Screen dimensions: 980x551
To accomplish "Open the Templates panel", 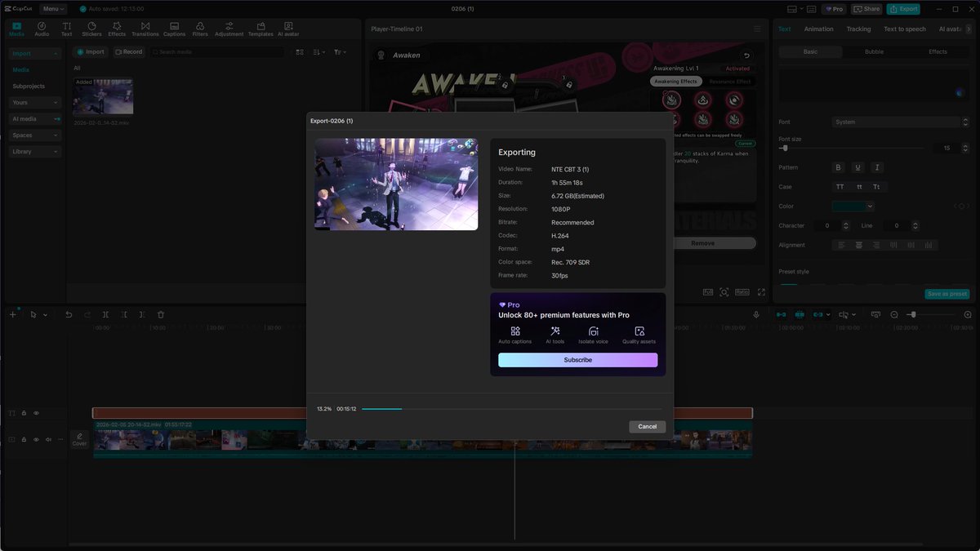I will tap(261, 29).
